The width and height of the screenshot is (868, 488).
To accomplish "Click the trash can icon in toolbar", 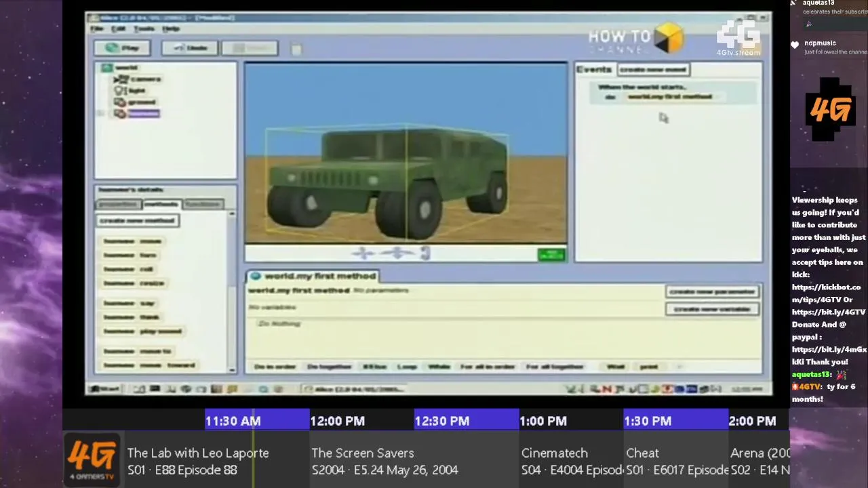I will click(296, 48).
